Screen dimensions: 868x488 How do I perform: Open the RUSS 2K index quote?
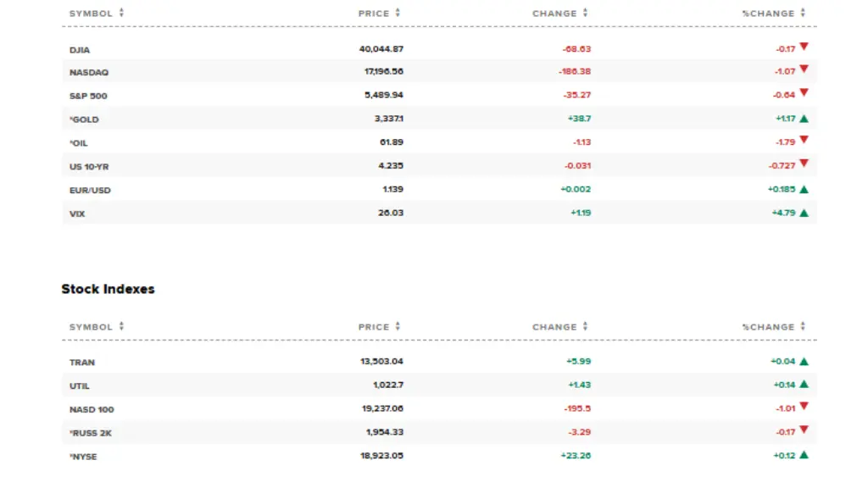pos(90,433)
